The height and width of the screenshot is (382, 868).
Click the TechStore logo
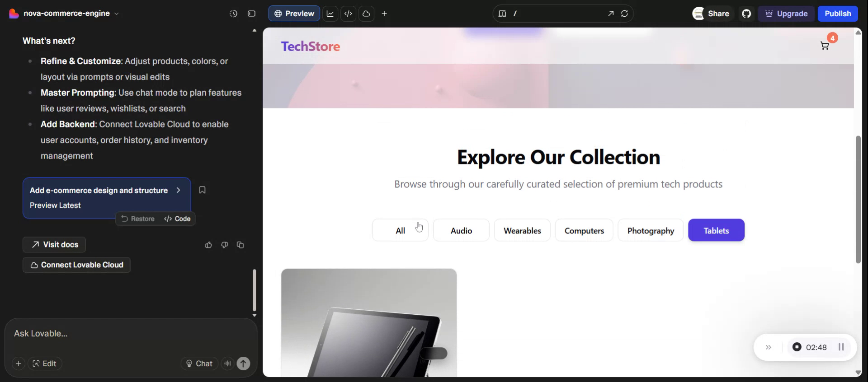310,46
